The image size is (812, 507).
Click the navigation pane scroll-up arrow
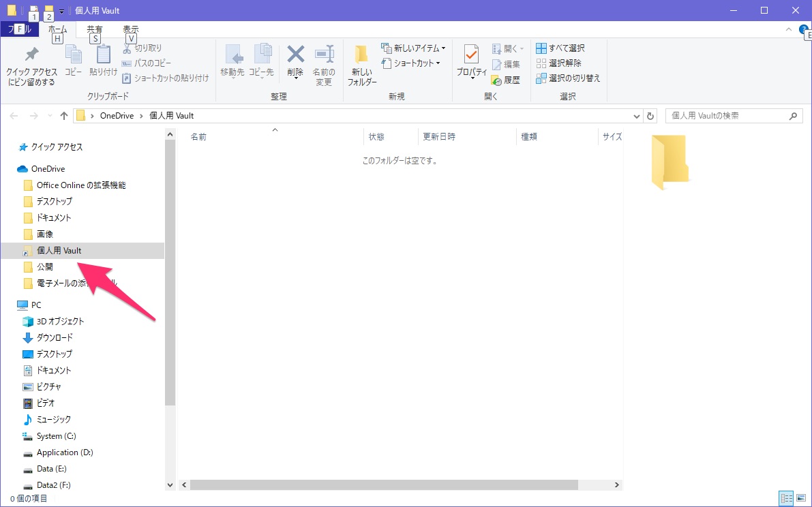tap(170, 134)
